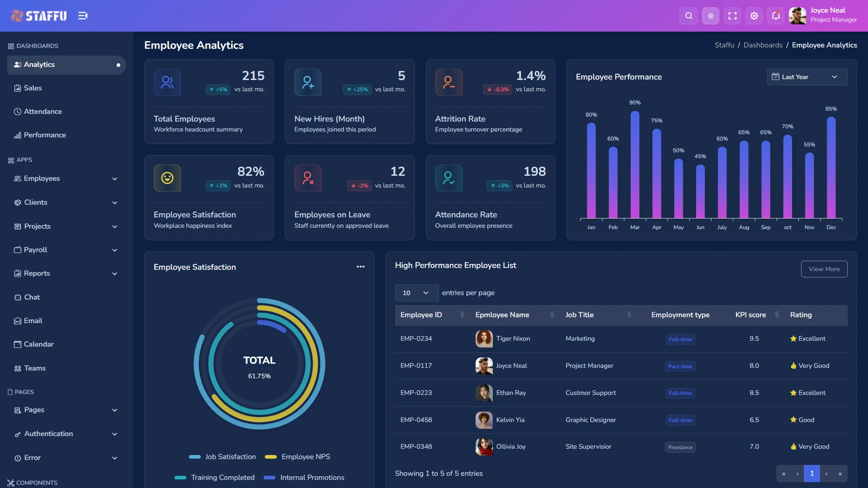868x488 pixels.
Task: Expand the Authentication menu
Action: click(x=66, y=434)
